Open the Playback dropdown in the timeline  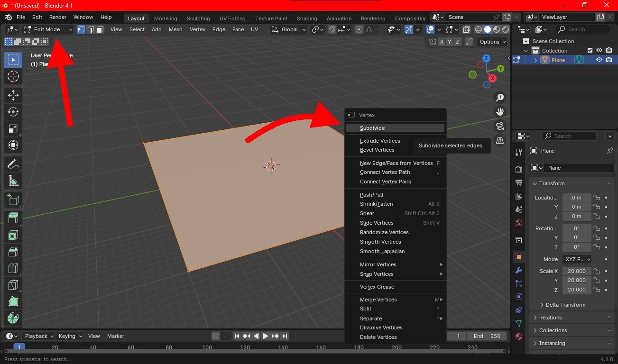pos(39,336)
